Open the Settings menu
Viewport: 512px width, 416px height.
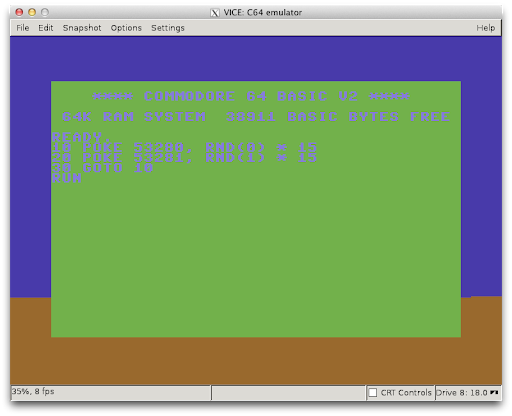point(168,28)
